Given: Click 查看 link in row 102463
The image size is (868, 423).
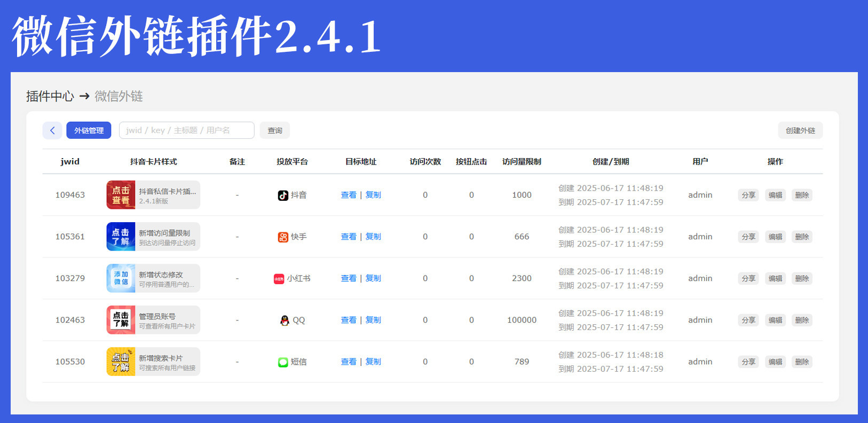Looking at the screenshot, I should (349, 320).
